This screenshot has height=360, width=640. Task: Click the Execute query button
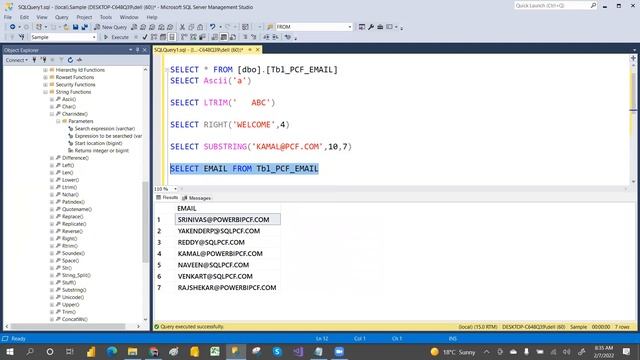click(x=116, y=37)
